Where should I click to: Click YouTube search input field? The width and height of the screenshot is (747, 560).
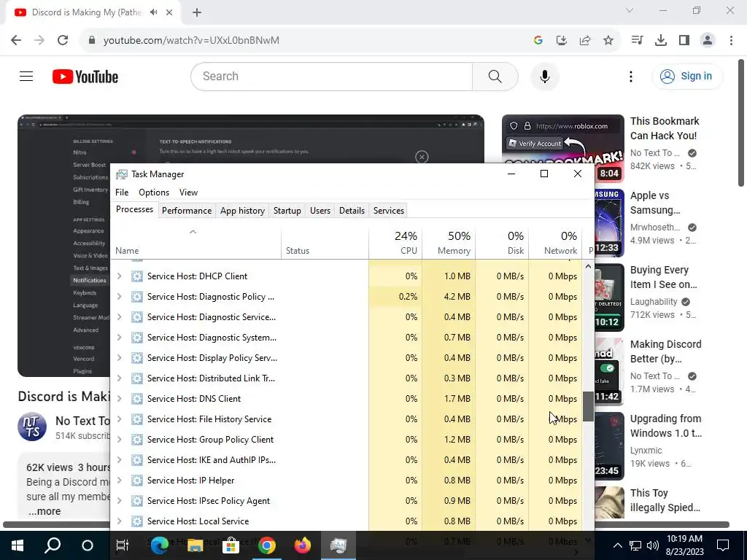(332, 76)
